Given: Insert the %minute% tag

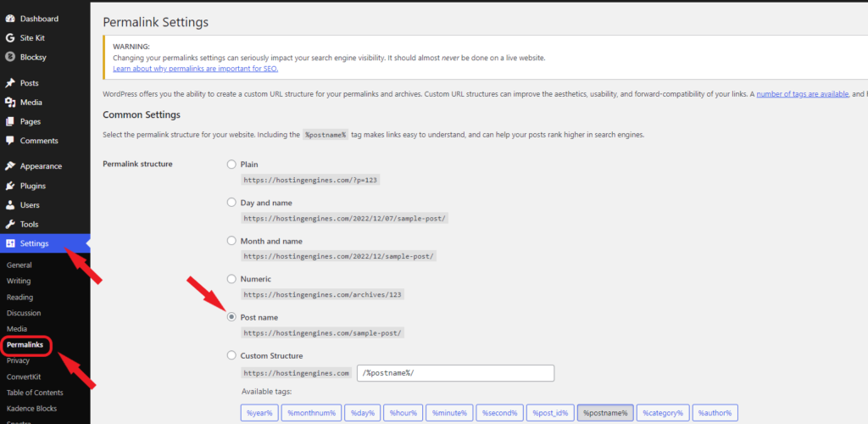Looking at the screenshot, I should 449,413.
